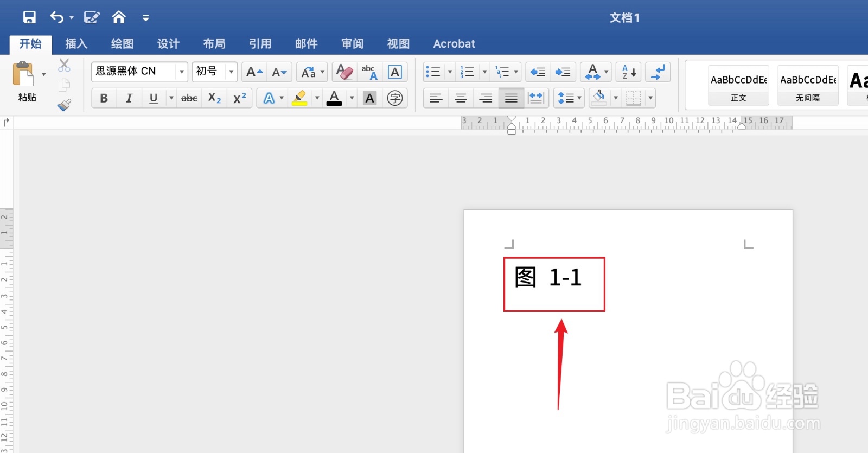Click the Decrease Indent icon
This screenshot has height=453, width=868.
(538, 72)
